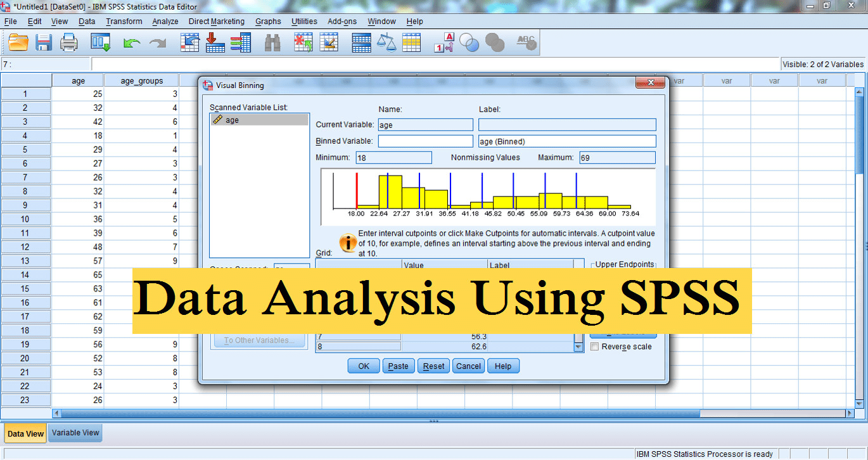Confirm binning with the OK button
868x460 pixels.
pyautogui.click(x=364, y=366)
